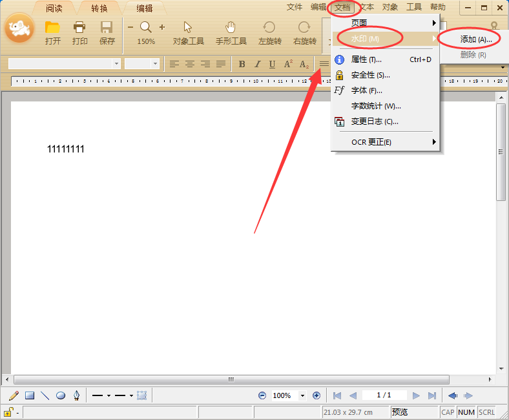Go to the next page button

[416, 395]
